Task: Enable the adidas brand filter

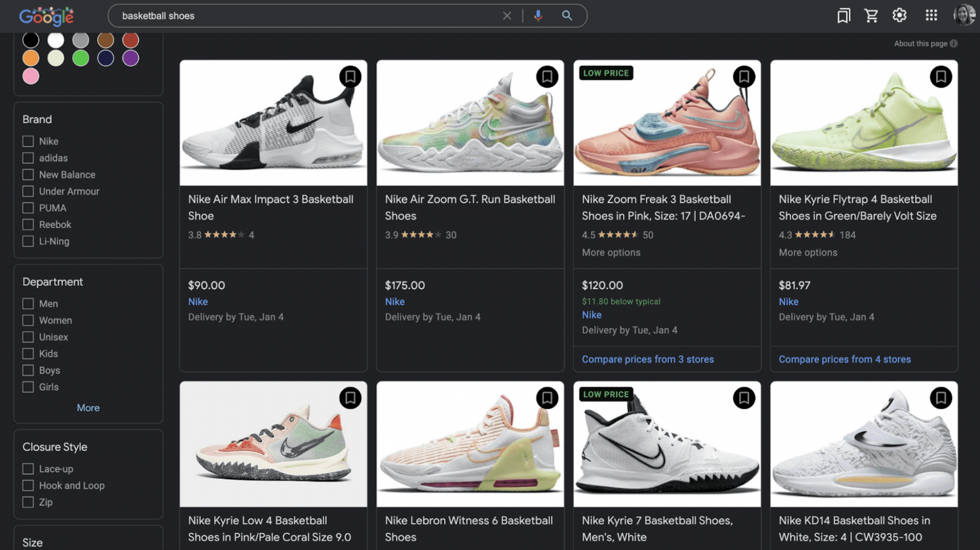Action: [x=28, y=158]
